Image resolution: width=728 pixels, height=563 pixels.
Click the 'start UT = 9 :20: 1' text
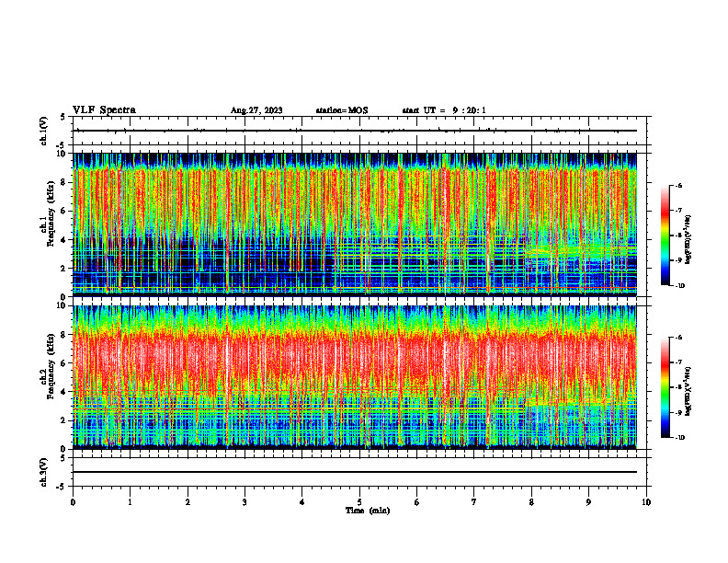(444, 110)
